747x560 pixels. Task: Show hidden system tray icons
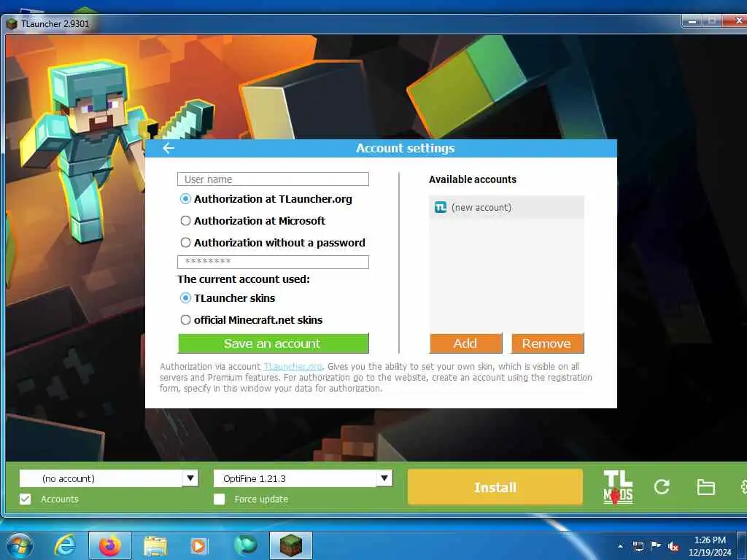tap(620, 546)
